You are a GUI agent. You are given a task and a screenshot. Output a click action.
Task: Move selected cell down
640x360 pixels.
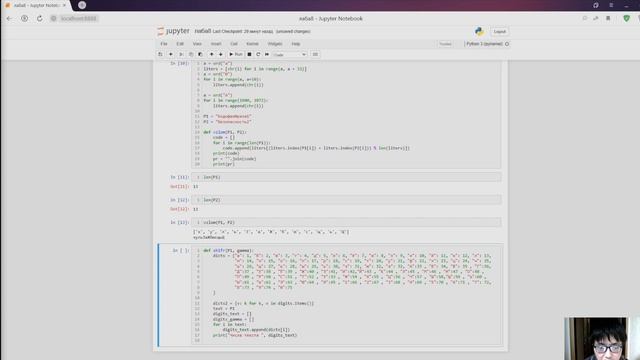tap(221, 54)
